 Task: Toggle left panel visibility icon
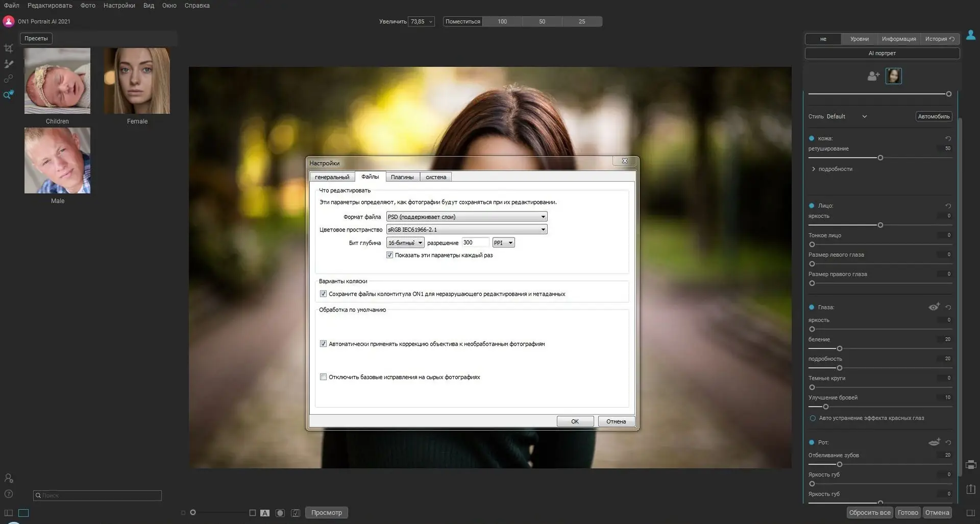click(x=9, y=513)
